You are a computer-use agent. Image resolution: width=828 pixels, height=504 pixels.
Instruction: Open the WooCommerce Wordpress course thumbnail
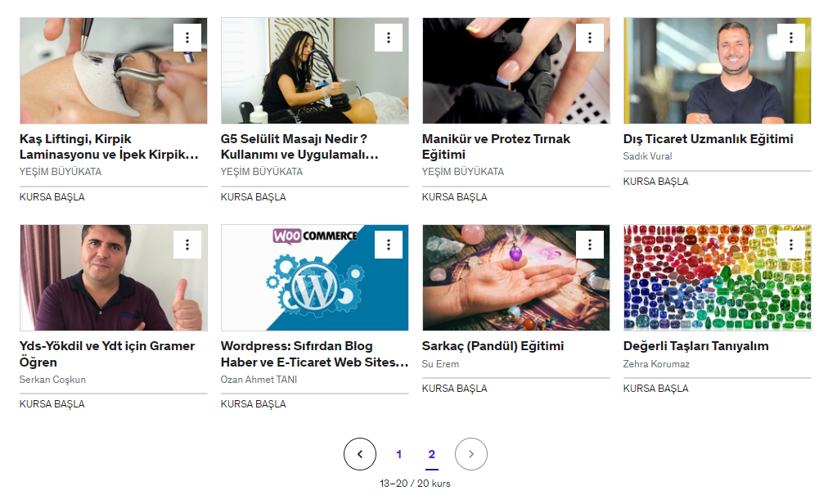coord(315,278)
